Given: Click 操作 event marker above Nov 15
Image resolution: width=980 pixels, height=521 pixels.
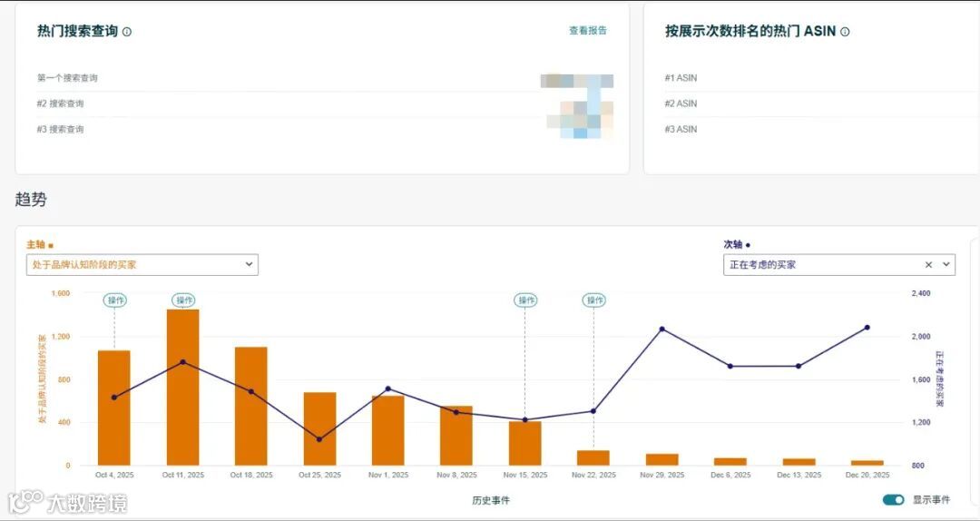Looking at the screenshot, I should tap(525, 300).
